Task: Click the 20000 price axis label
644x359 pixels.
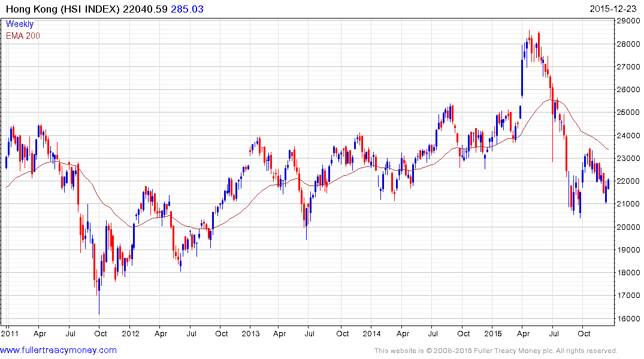Action: [x=628, y=227]
